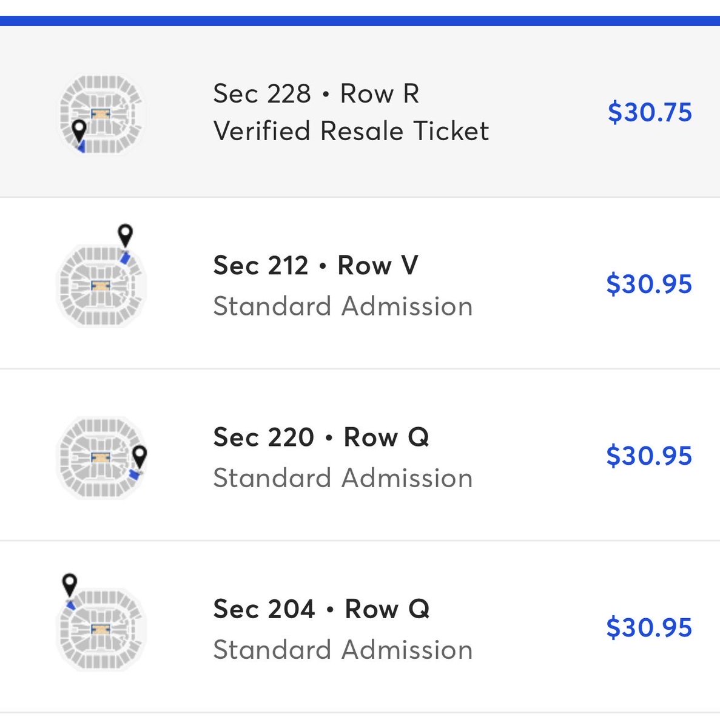Tap the $30.95 price for Sec 220

[x=649, y=456]
